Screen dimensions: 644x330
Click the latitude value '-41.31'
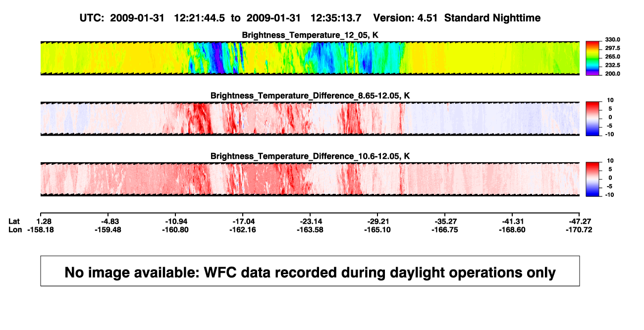[x=512, y=221]
